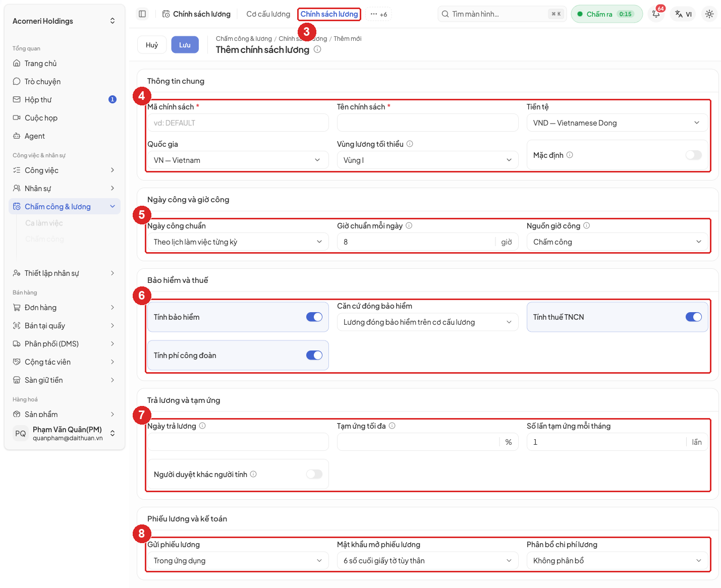
Task: Open the +6 more tabs menu
Action: click(378, 14)
